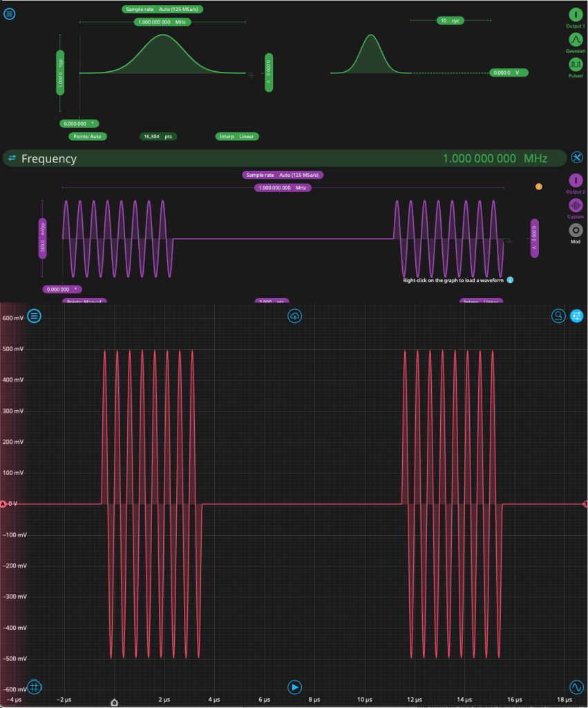The image size is (588, 708).
Task: Click the large Frequency value 1.000 000 000 MHz
Action: (x=495, y=158)
